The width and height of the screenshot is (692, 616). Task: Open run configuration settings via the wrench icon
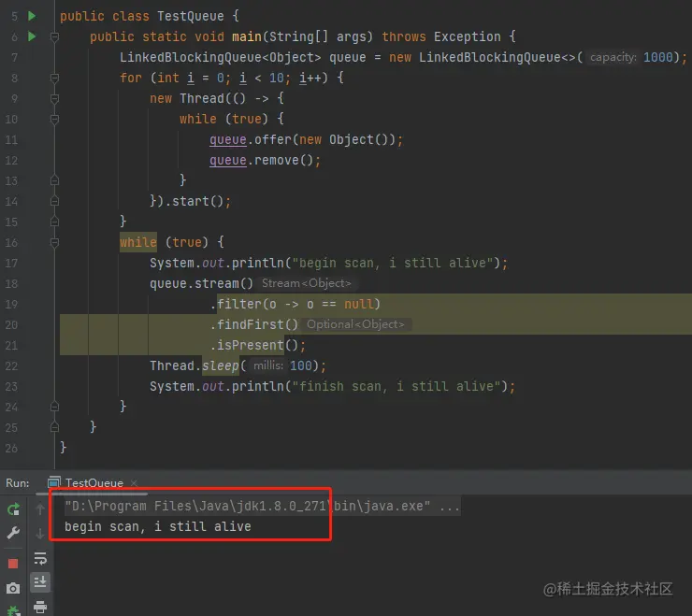coord(13,533)
